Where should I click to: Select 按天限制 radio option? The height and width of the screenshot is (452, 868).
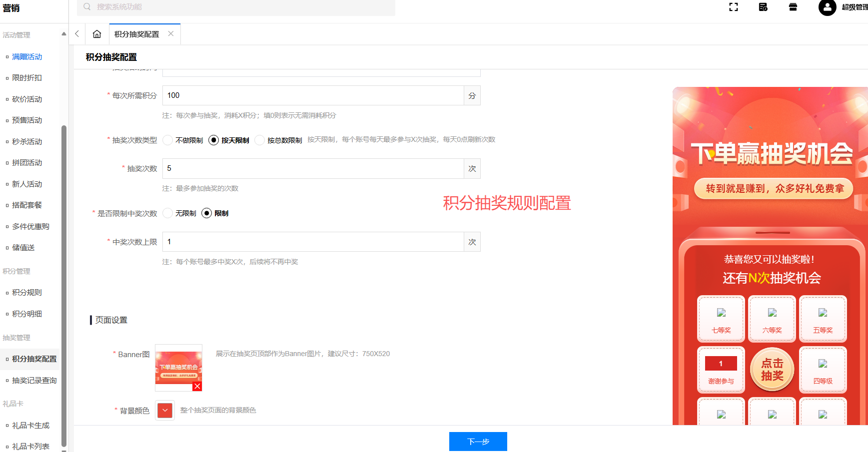[x=213, y=140]
